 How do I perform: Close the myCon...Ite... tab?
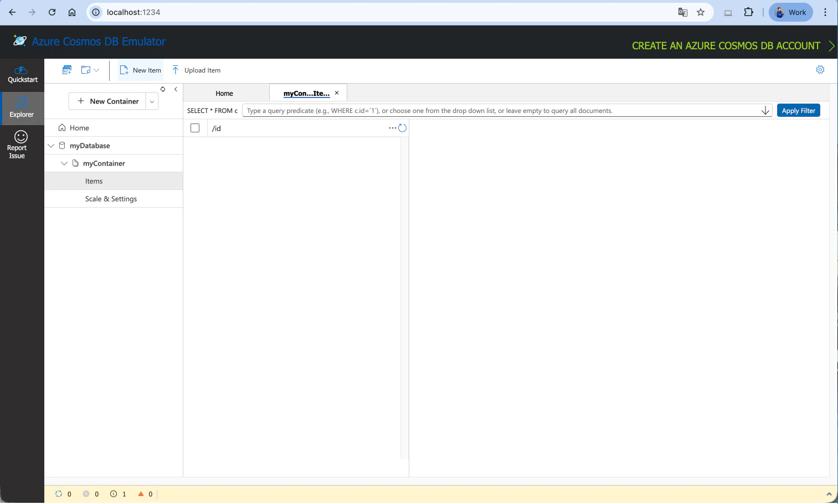(337, 93)
